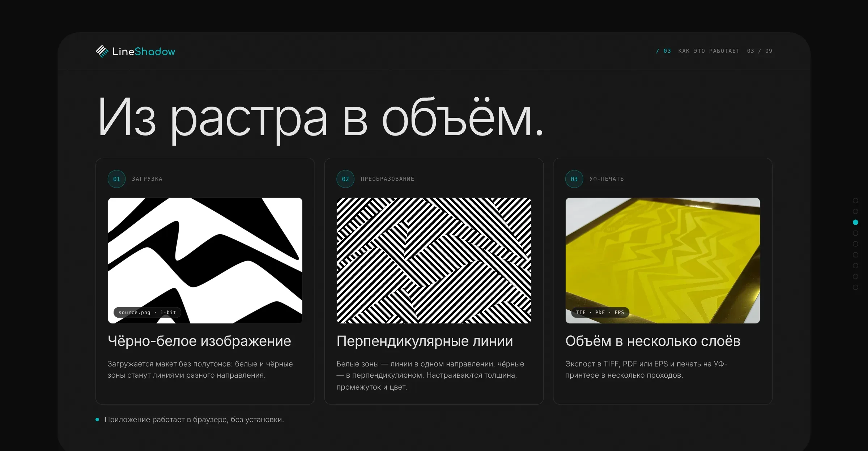Select the step 03 number badge
The image size is (868, 451).
tap(574, 179)
